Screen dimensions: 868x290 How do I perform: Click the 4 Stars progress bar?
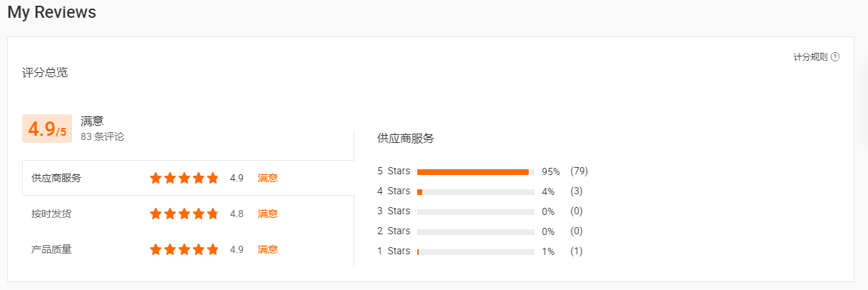(475, 191)
